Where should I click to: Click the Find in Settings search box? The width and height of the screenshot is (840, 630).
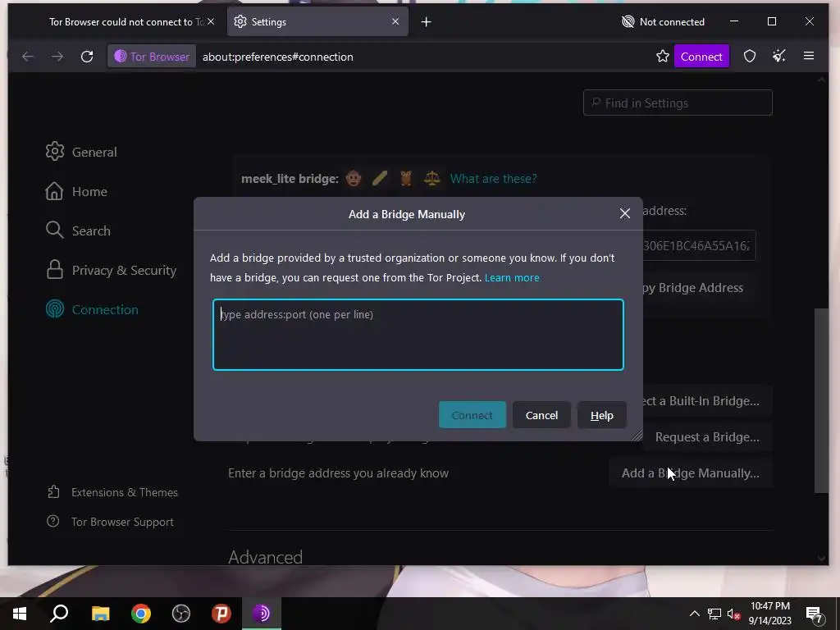click(678, 103)
